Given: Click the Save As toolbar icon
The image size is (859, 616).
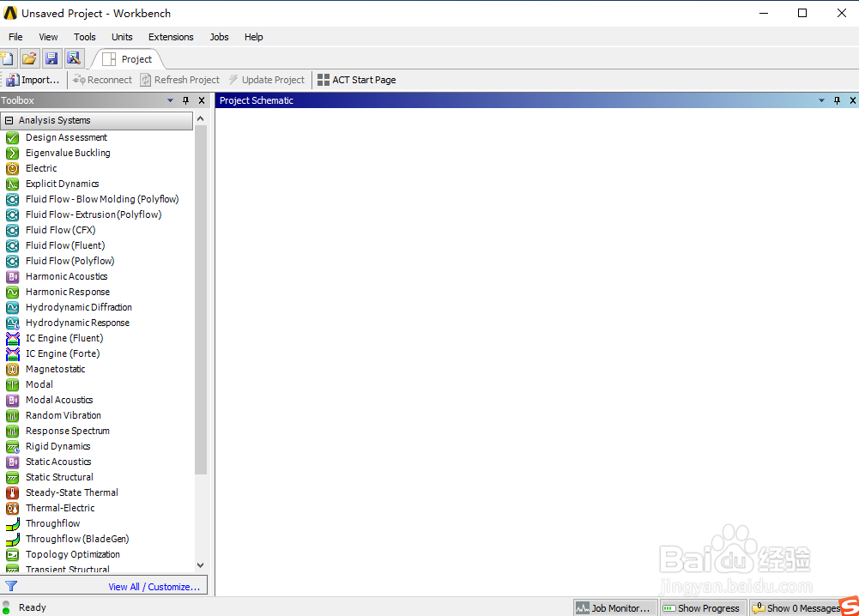Looking at the screenshot, I should 74,58.
